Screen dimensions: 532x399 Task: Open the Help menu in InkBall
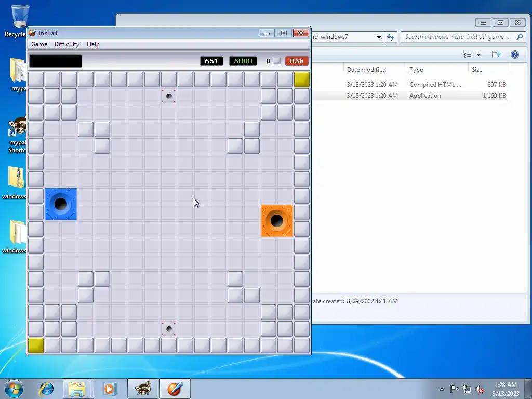pos(93,44)
